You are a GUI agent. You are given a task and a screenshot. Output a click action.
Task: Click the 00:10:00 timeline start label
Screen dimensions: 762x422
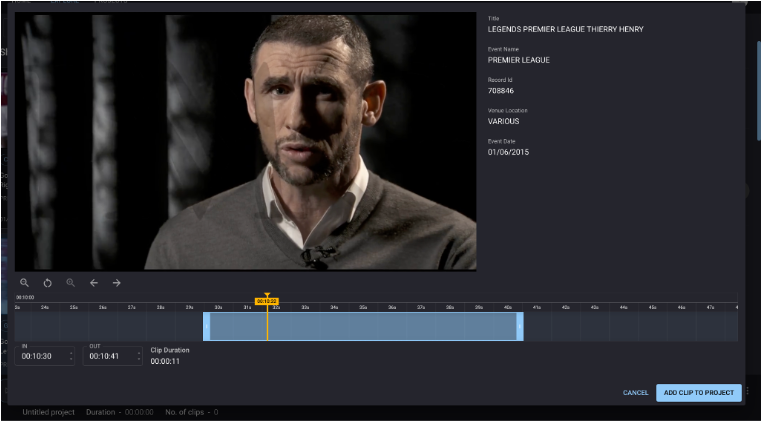click(x=25, y=297)
